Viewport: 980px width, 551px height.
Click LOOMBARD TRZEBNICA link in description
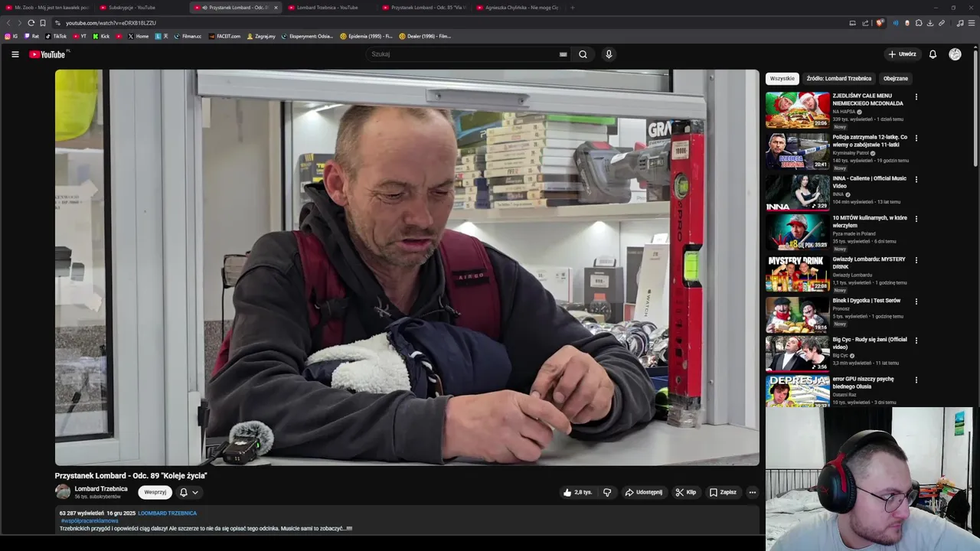(x=167, y=513)
